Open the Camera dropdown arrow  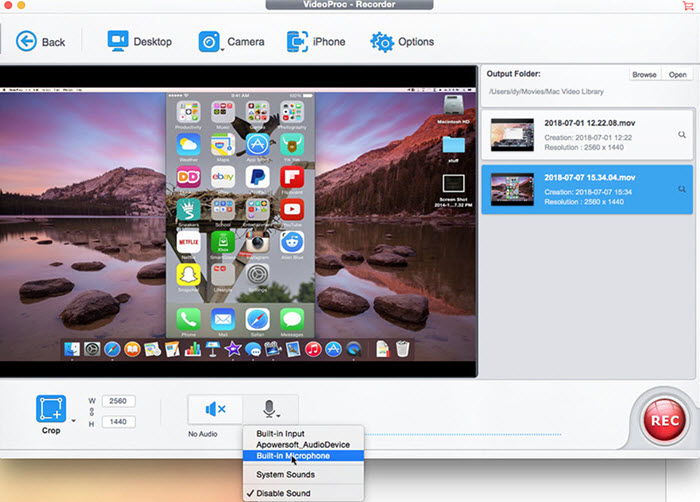pyautogui.click(x=222, y=49)
